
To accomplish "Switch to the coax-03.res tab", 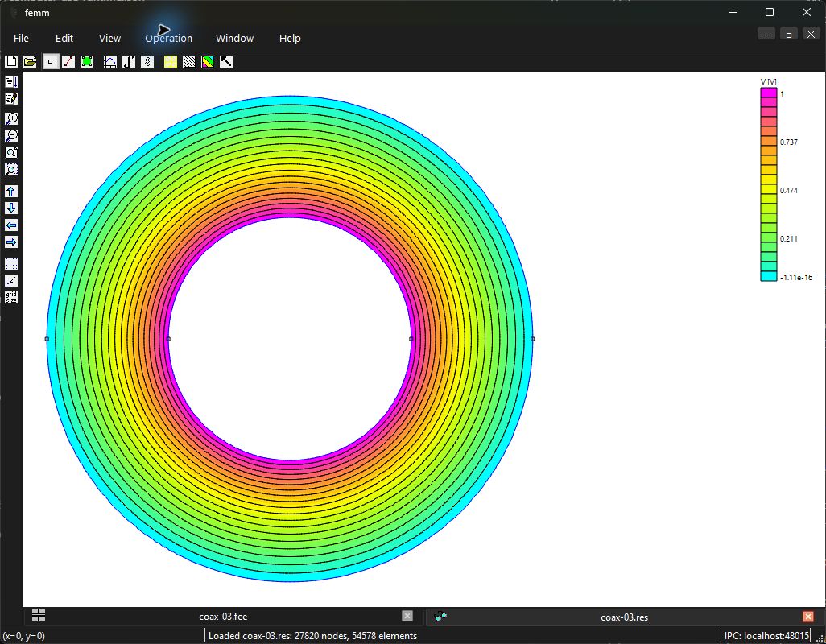I will click(624, 617).
